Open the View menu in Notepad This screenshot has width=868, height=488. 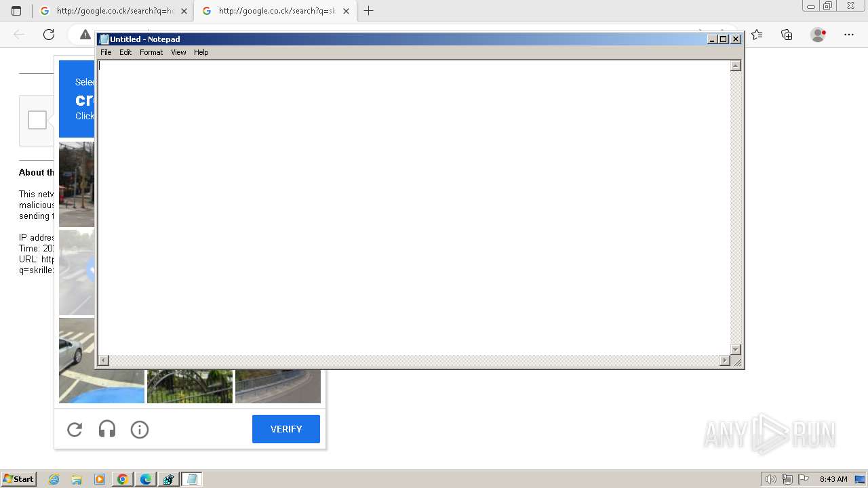178,52
